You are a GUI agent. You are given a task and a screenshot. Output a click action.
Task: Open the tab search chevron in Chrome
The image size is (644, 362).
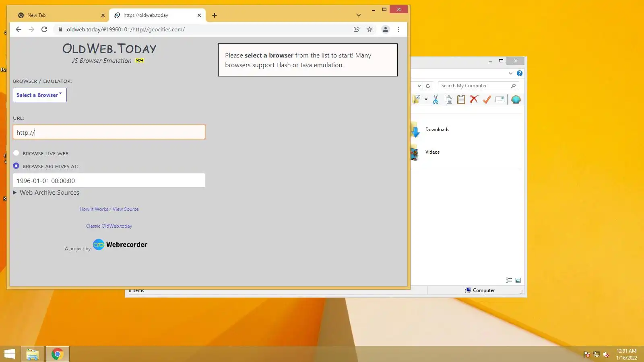click(x=359, y=15)
